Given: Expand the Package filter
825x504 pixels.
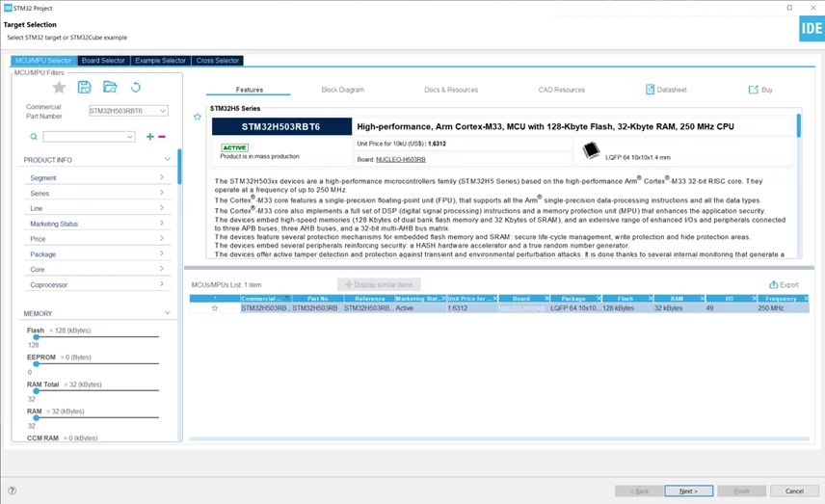Looking at the screenshot, I should [x=162, y=253].
